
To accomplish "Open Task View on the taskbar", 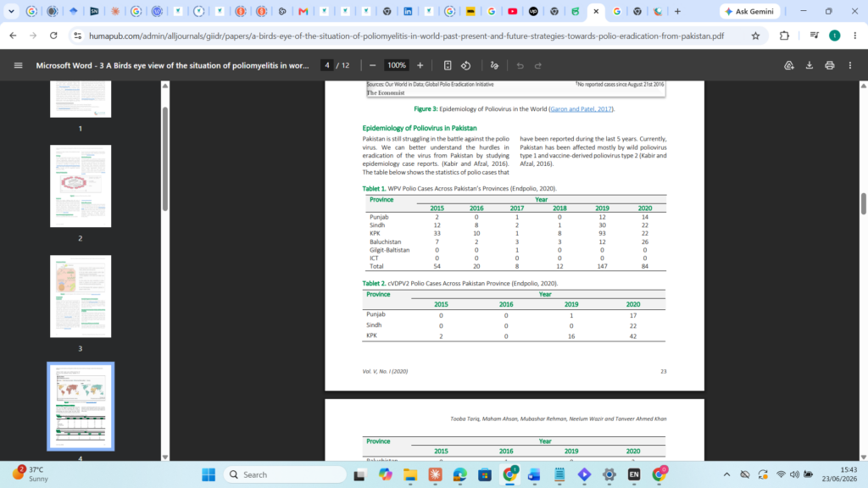I will pyautogui.click(x=359, y=474).
